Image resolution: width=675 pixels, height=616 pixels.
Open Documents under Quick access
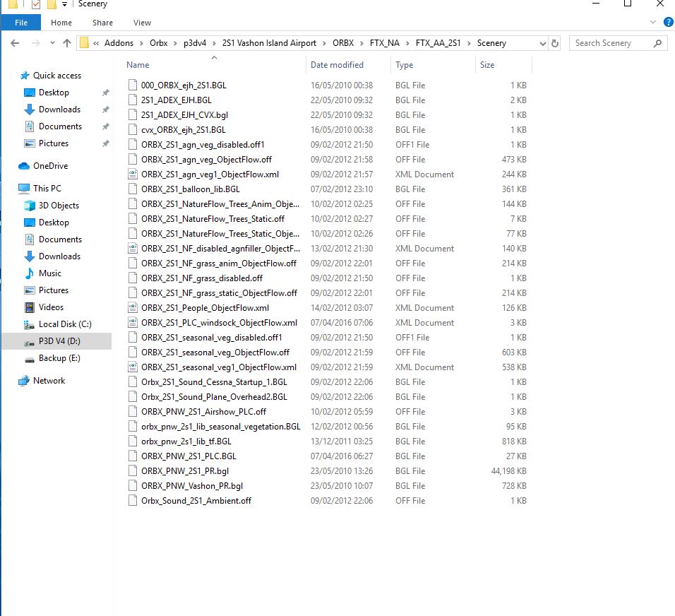tap(60, 126)
